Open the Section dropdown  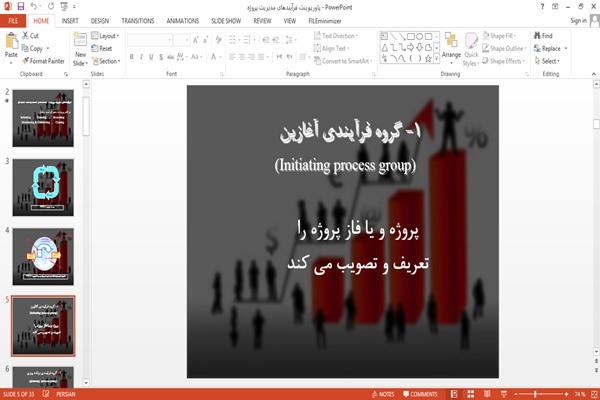click(106, 61)
